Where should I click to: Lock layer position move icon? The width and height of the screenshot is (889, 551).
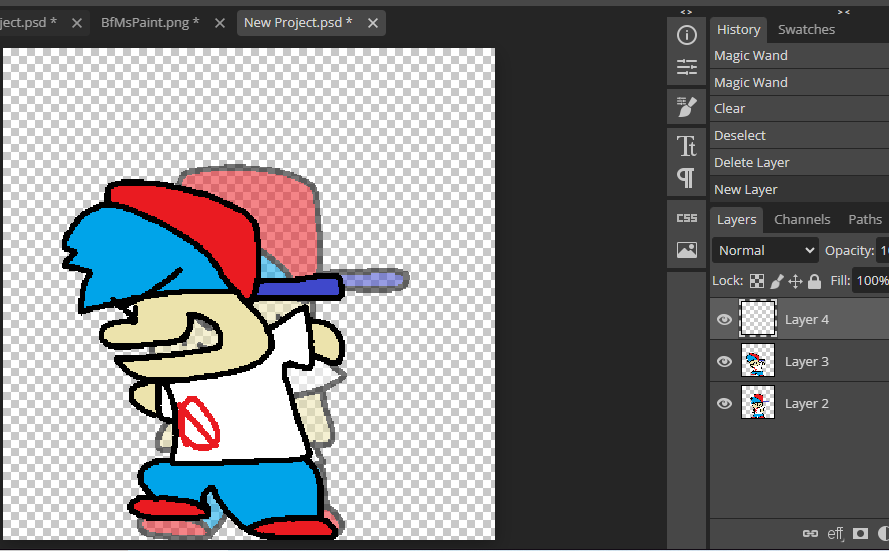tap(795, 281)
